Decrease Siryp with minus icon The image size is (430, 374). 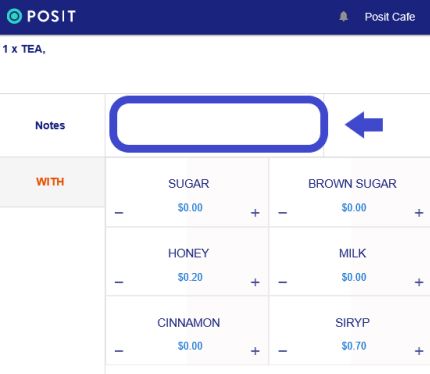pos(283,351)
